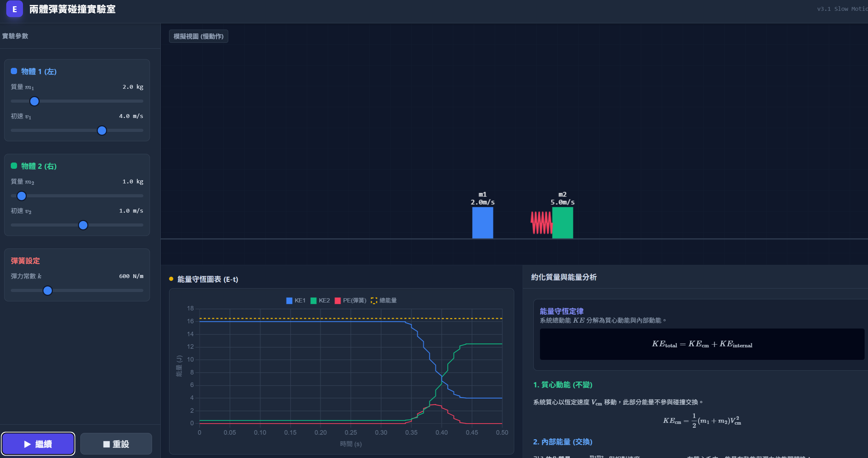
Task: Click the blue dot icon beside 物體 1
Action: tap(14, 71)
